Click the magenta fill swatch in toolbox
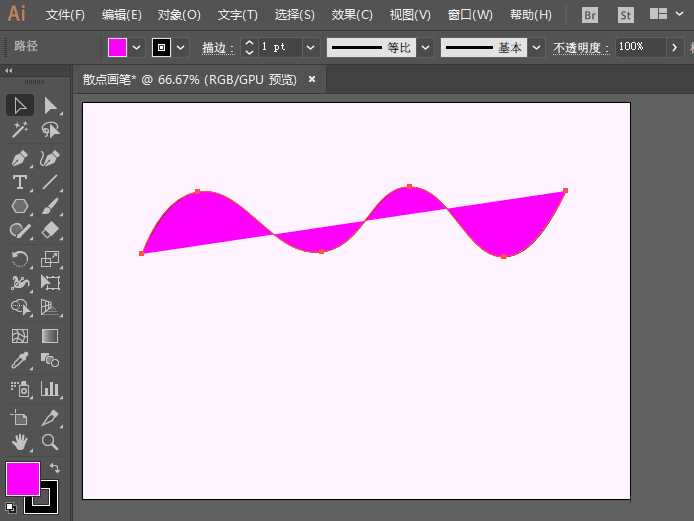This screenshot has height=521, width=694. (22, 477)
